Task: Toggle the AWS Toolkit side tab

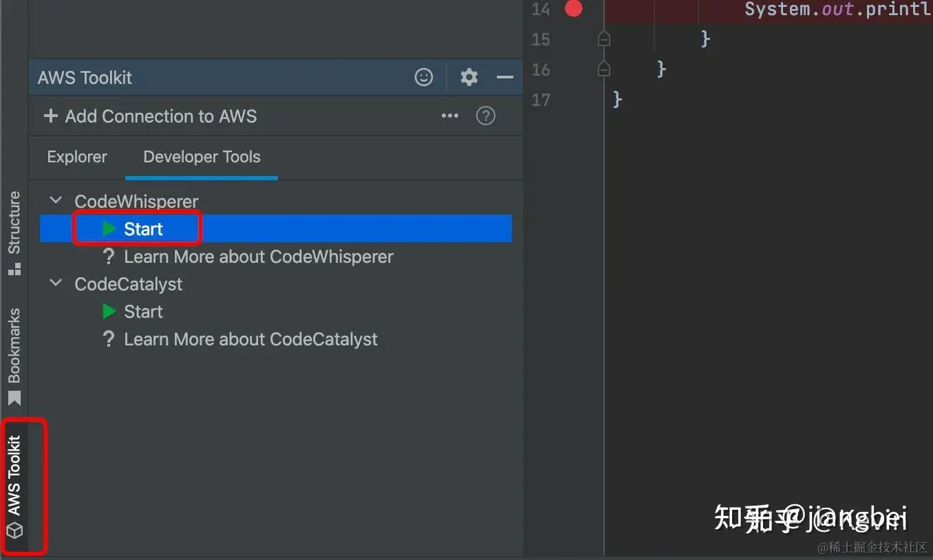Action: click(14, 486)
